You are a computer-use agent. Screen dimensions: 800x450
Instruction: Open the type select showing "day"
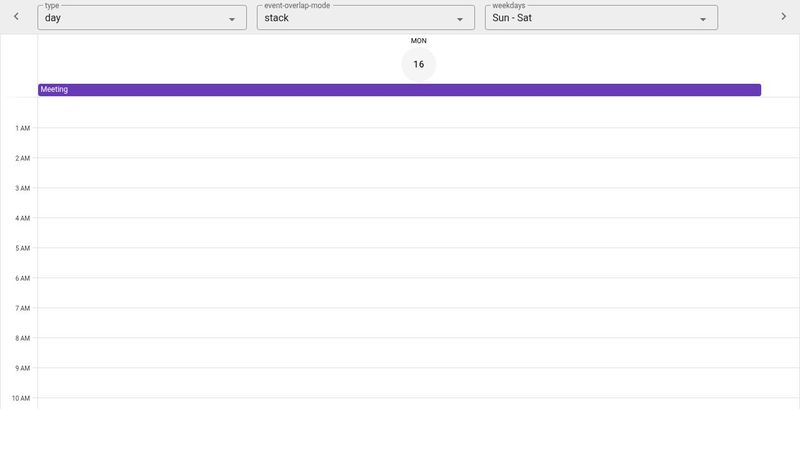coord(135,18)
